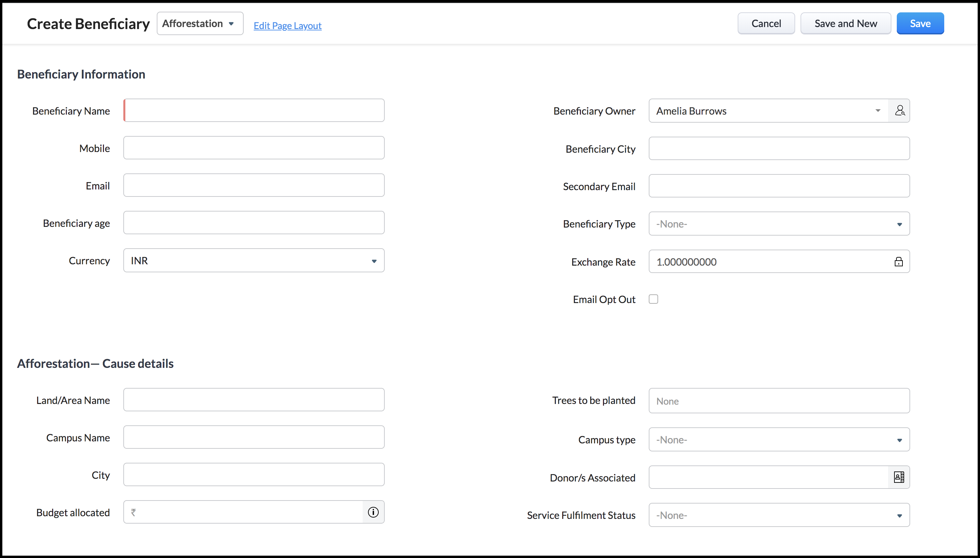Image resolution: width=980 pixels, height=558 pixels.
Task: Focus the Secondary Email input
Action: (779, 186)
